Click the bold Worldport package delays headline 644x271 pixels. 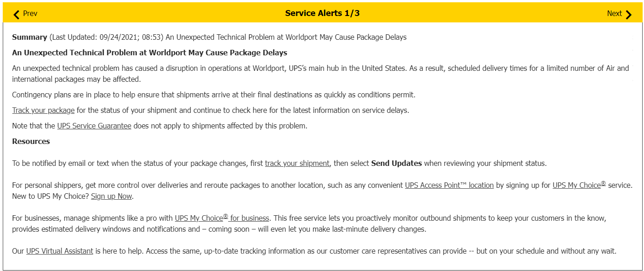pyautogui.click(x=149, y=53)
